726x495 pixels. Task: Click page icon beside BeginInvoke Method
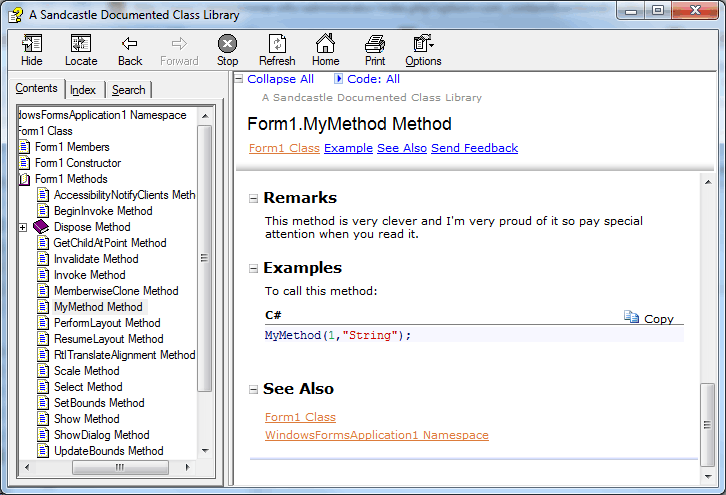click(x=43, y=211)
